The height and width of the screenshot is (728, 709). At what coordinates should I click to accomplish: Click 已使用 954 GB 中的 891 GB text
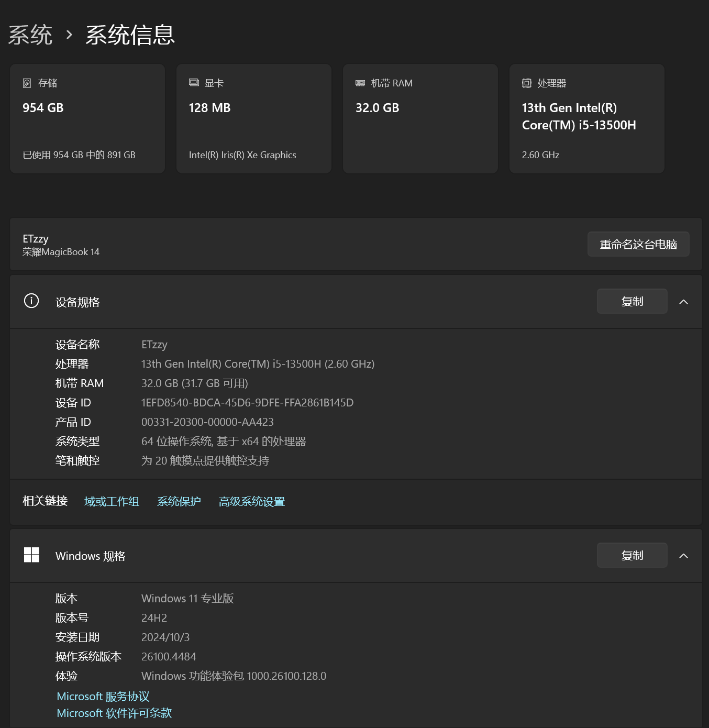(x=79, y=155)
